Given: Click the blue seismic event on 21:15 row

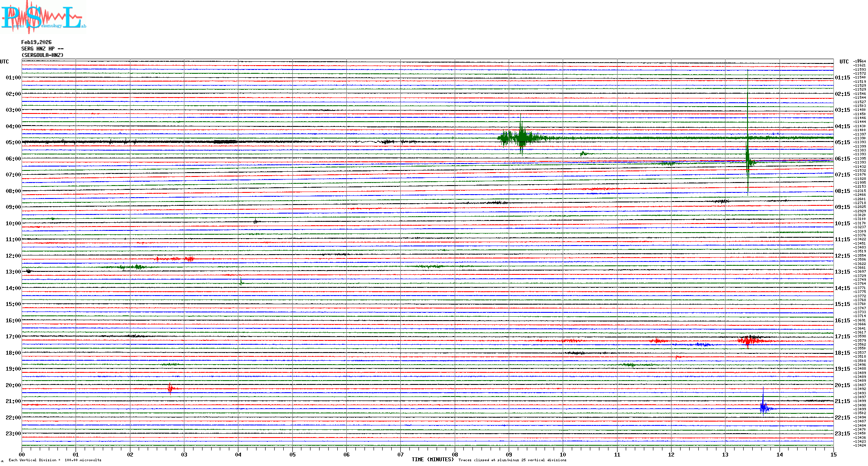Looking at the screenshot, I should click(x=764, y=408).
